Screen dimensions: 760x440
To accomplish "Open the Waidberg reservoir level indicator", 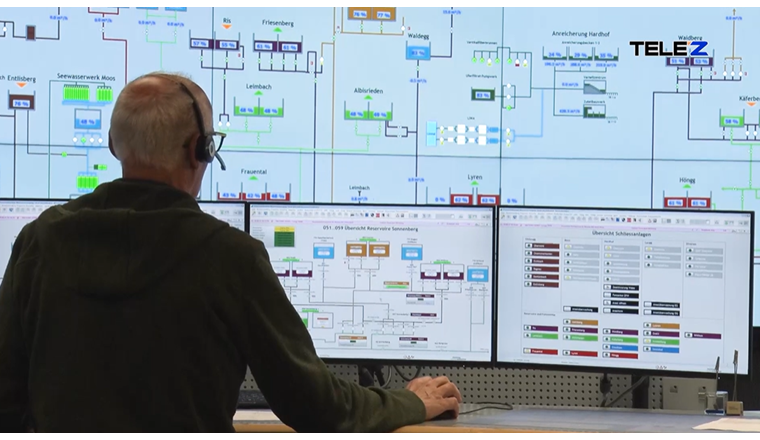I will [x=691, y=60].
